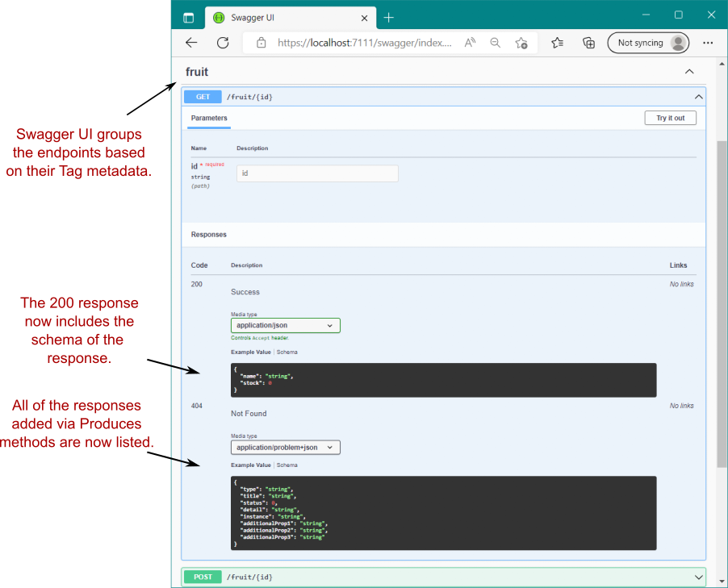Viewport: 728px width, 588px height.
Task: View site information lock icon
Action: tap(261, 43)
